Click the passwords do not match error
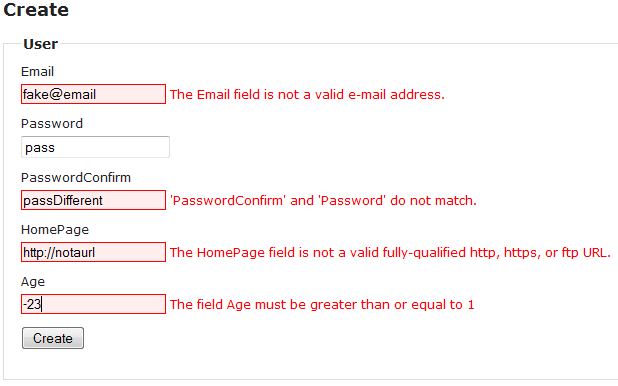 point(323,200)
